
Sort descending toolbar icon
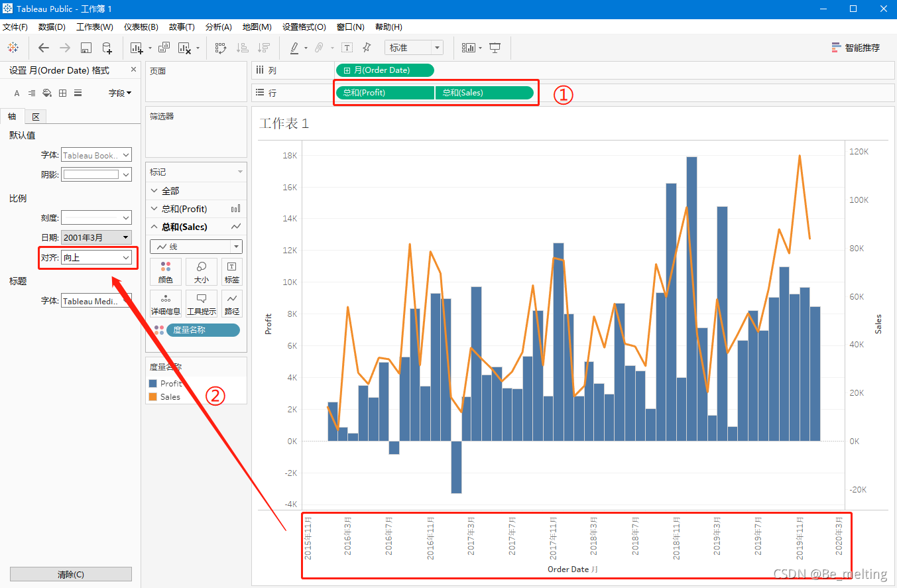click(x=264, y=48)
